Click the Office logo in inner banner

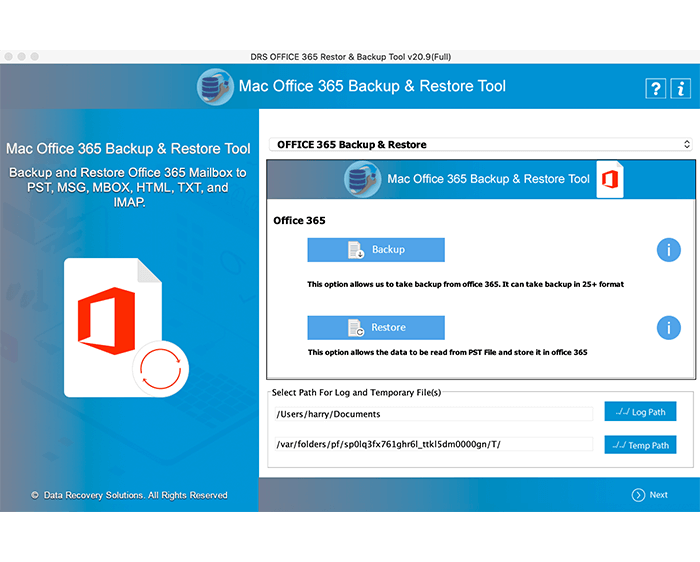tap(610, 179)
